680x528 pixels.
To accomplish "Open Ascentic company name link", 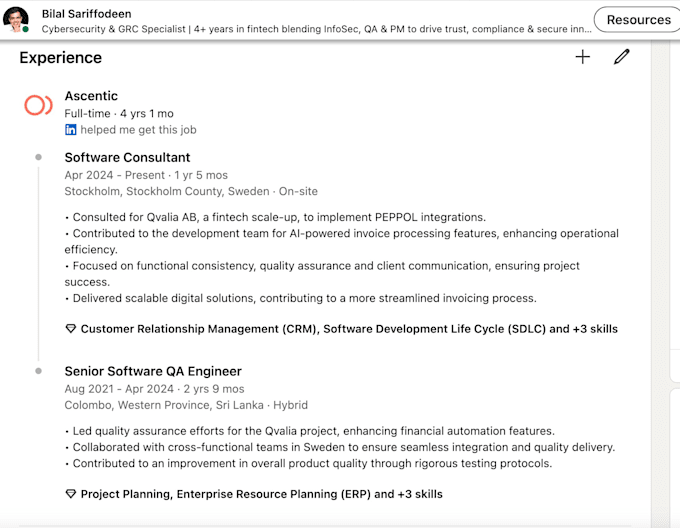I will pos(91,96).
